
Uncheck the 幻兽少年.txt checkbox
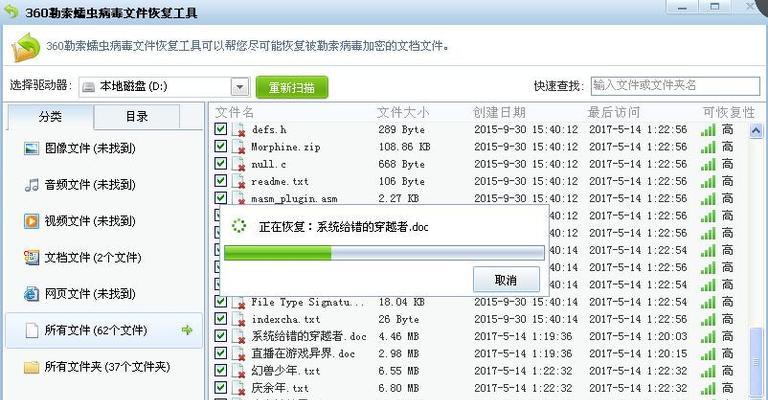pyautogui.click(x=220, y=370)
